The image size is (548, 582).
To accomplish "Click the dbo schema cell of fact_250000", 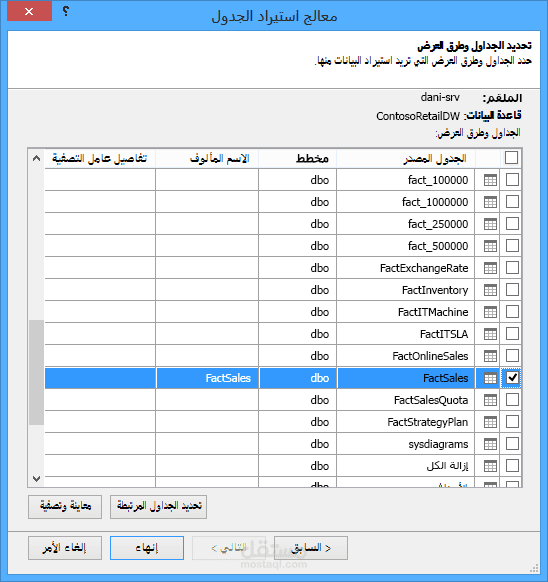I will pyautogui.click(x=298, y=224).
